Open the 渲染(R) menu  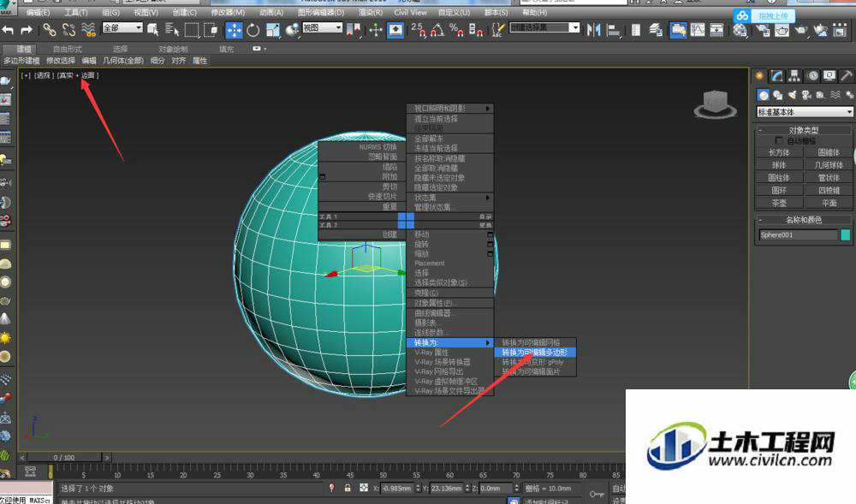click(370, 12)
